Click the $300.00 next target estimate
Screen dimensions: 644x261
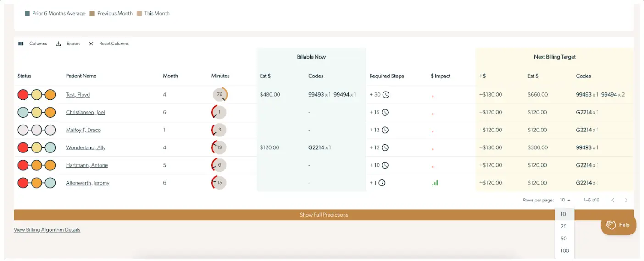click(538, 147)
